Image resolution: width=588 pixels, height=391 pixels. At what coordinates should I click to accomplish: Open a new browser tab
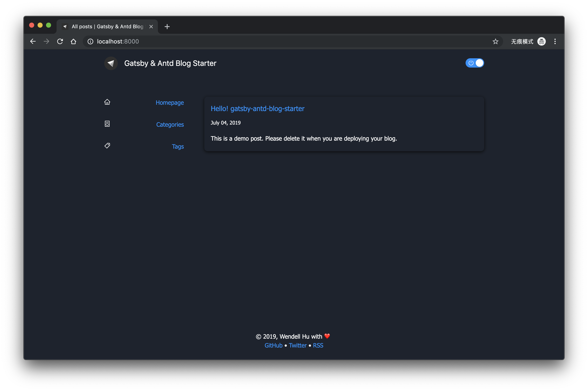tap(167, 26)
